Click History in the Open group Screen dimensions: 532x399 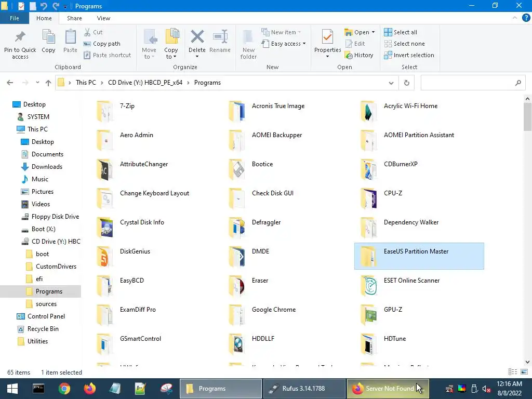tap(359, 55)
